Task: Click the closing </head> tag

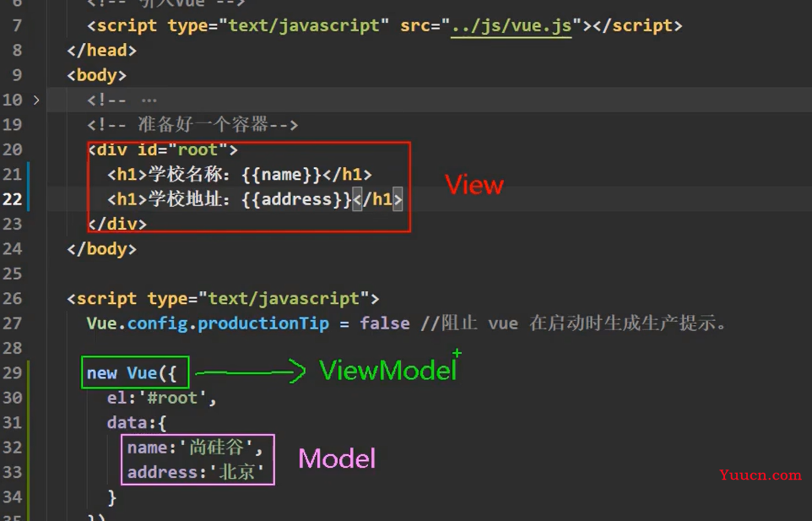Action: tap(102, 50)
